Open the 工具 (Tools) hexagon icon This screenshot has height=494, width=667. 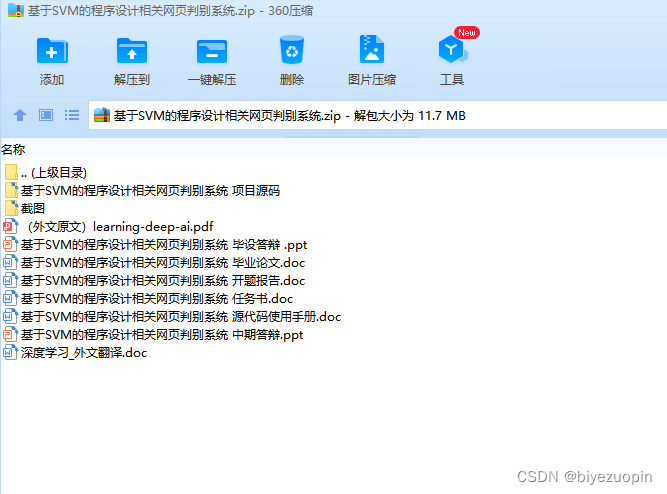click(452, 50)
